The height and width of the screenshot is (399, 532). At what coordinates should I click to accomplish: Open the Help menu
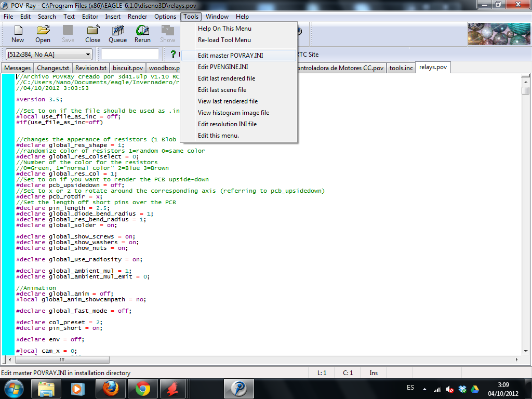pos(242,16)
